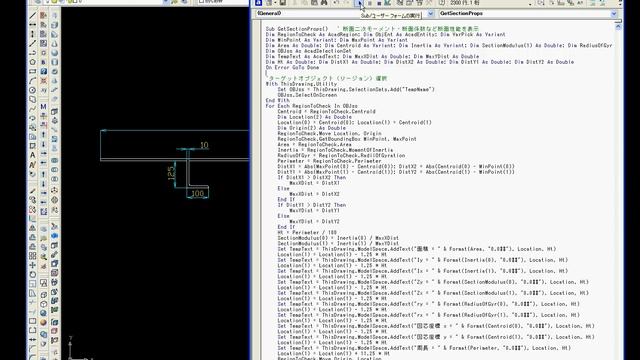The image size is (640, 360).
Task: Click the GetSectionProps procedure combo box
Action: (528, 13)
